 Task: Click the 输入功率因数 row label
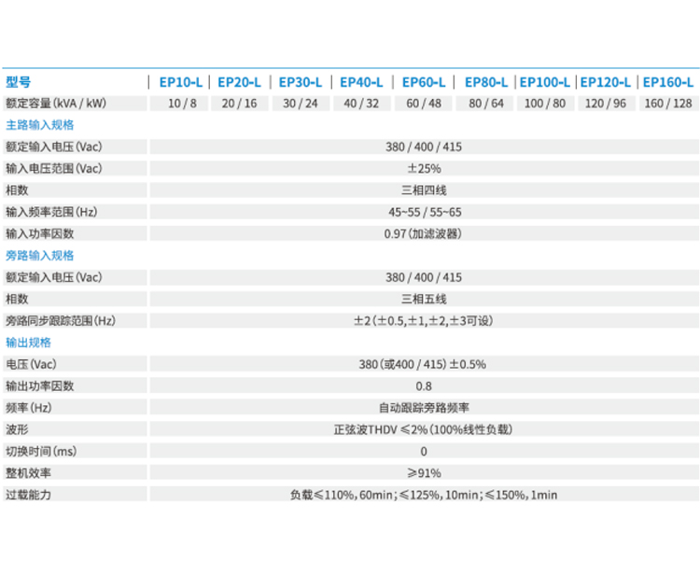(x=40, y=233)
